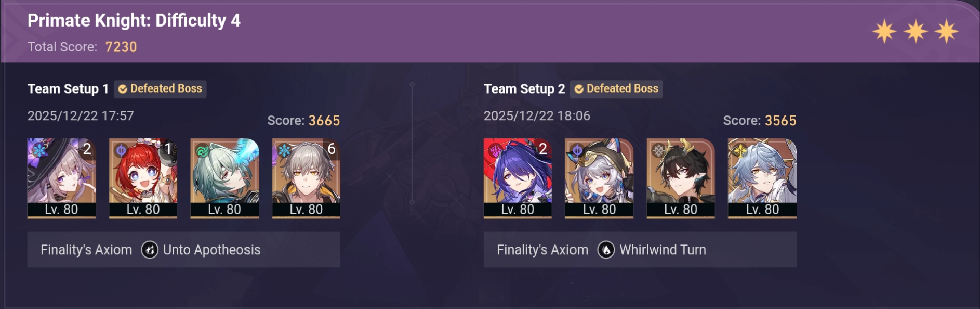Click the Defeated Boss badge of Team Setup 1
Screen dimensions: 980x309
pyautogui.click(x=160, y=89)
